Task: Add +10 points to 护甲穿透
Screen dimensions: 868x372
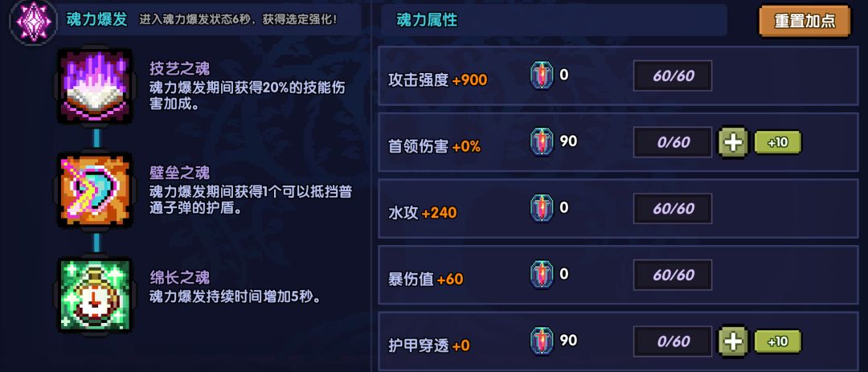Action: [x=776, y=341]
